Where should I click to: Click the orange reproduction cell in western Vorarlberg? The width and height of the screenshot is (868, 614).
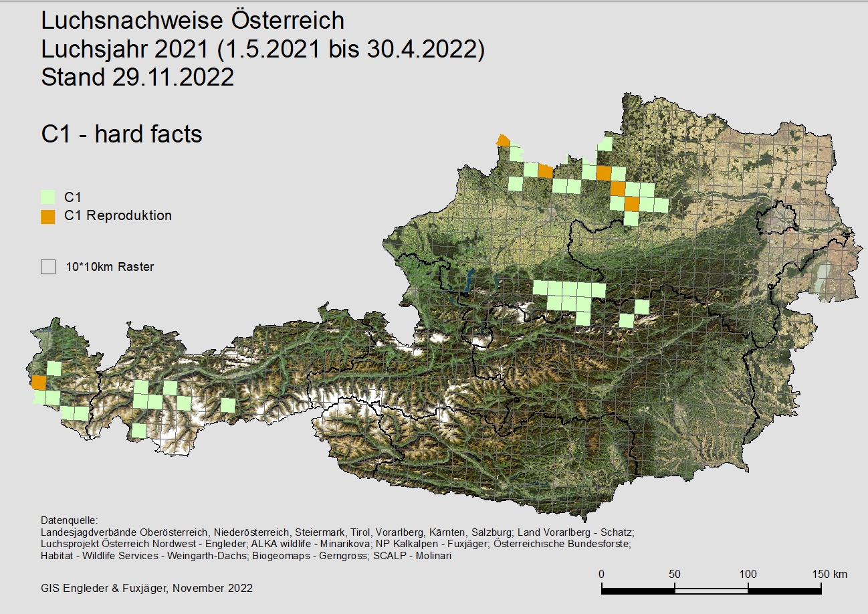39,383
